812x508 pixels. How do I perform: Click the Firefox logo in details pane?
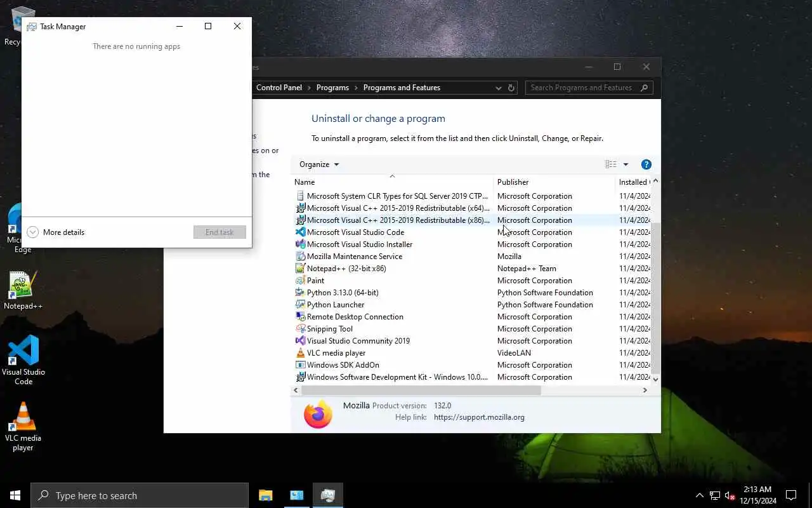[318, 415]
